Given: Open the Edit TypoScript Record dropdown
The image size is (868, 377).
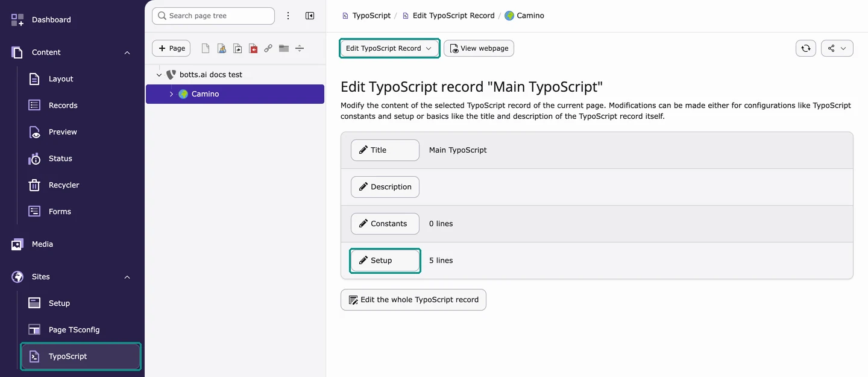Looking at the screenshot, I should 389,48.
